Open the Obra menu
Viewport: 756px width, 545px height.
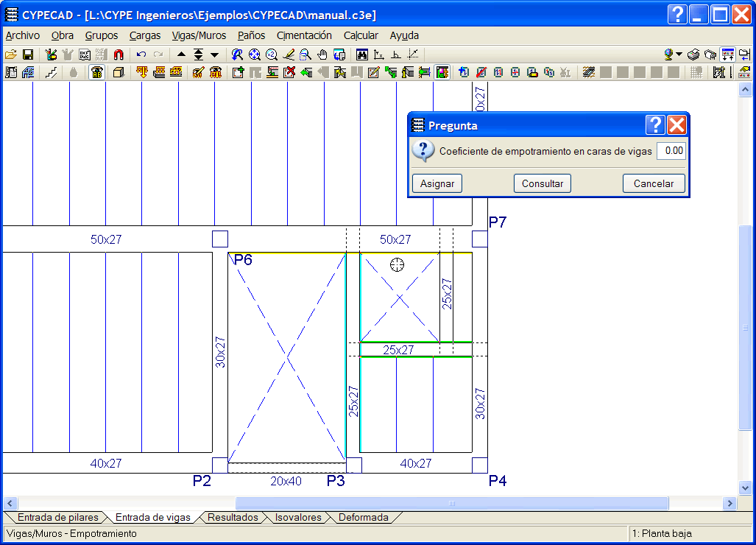click(62, 35)
